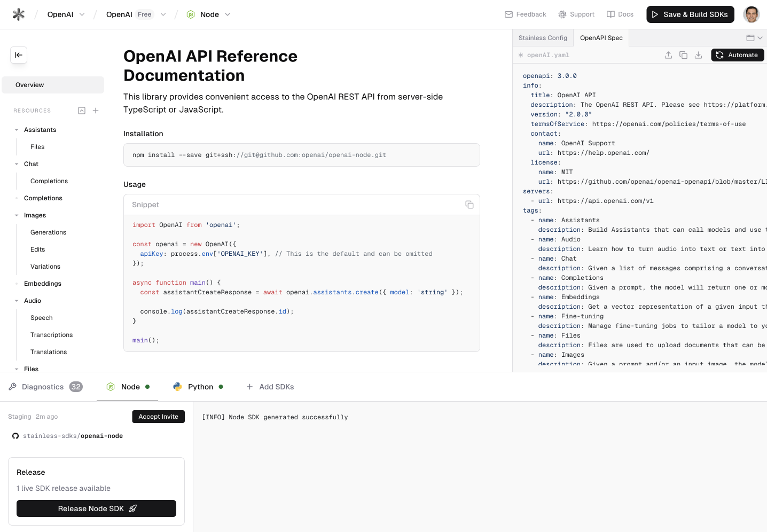The height and width of the screenshot is (532, 767).
Task: Click the openAI.yaml file name
Action: tap(548, 55)
